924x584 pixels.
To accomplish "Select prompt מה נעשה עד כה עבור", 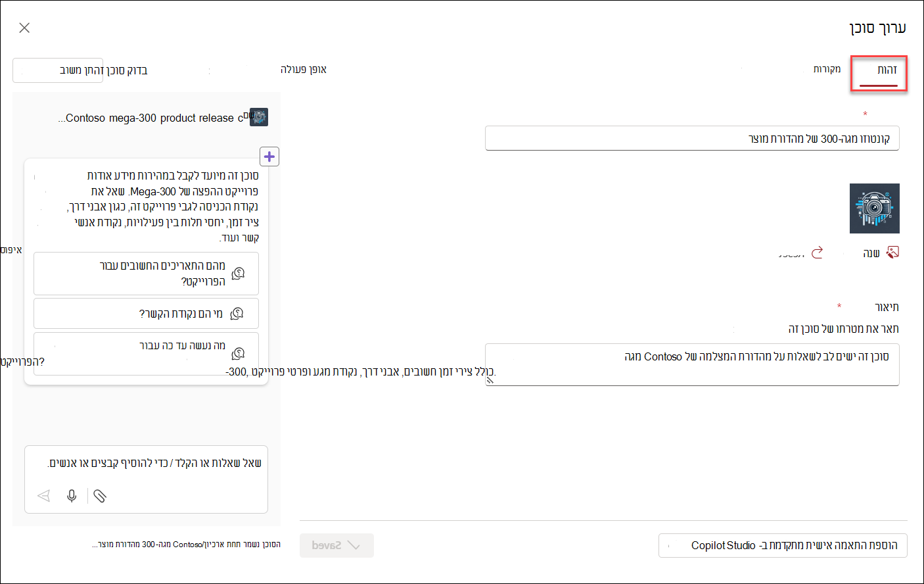I will 146,354.
